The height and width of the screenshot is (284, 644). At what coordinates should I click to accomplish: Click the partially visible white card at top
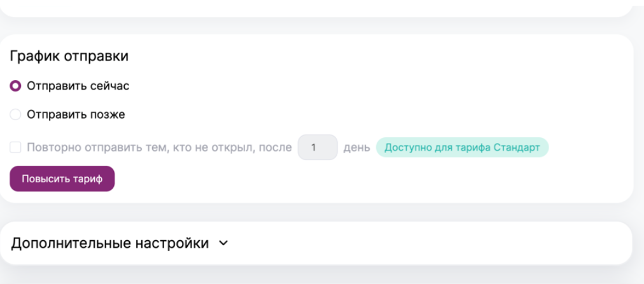point(318,6)
